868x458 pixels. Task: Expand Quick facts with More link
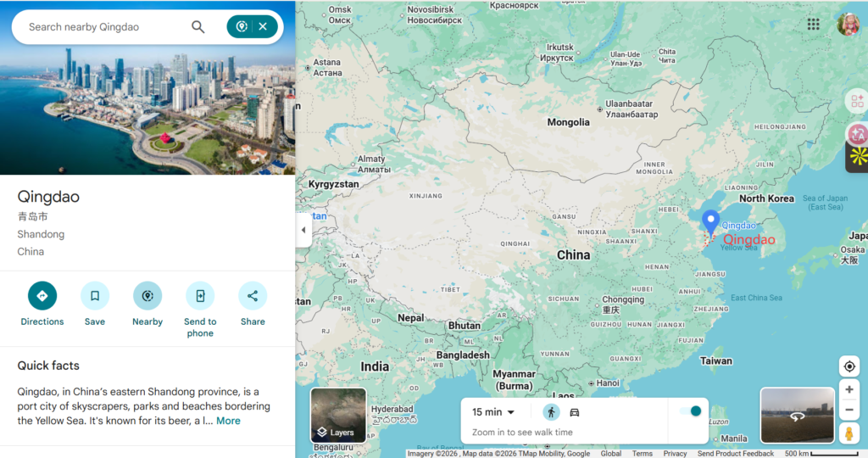228,421
